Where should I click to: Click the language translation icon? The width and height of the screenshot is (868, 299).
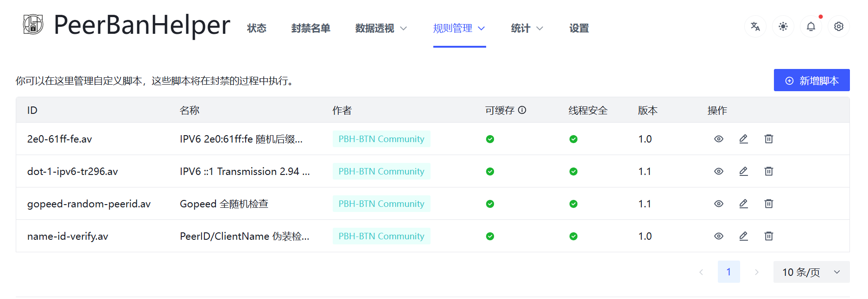click(x=755, y=27)
